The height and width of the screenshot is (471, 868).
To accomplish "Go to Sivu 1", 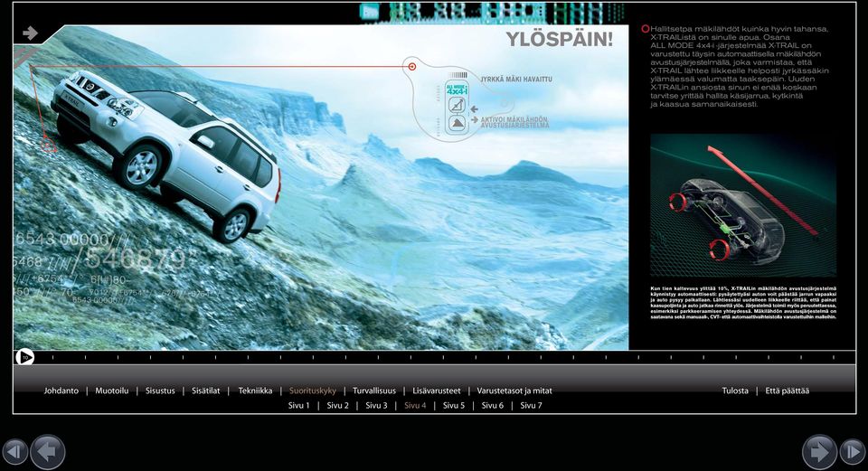I will (x=299, y=406).
